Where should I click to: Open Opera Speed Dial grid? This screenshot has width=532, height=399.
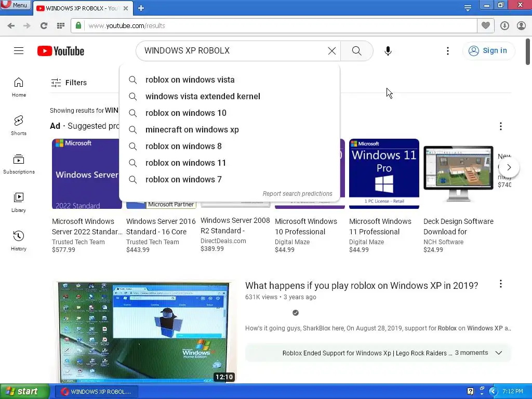(61, 26)
